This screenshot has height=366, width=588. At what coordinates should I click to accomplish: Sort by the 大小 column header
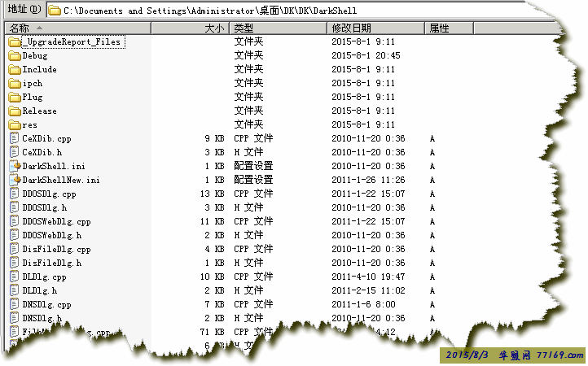point(191,28)
